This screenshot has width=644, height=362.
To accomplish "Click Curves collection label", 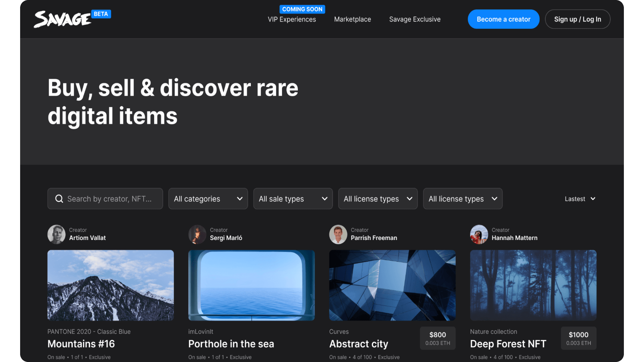I will [339, 331].
